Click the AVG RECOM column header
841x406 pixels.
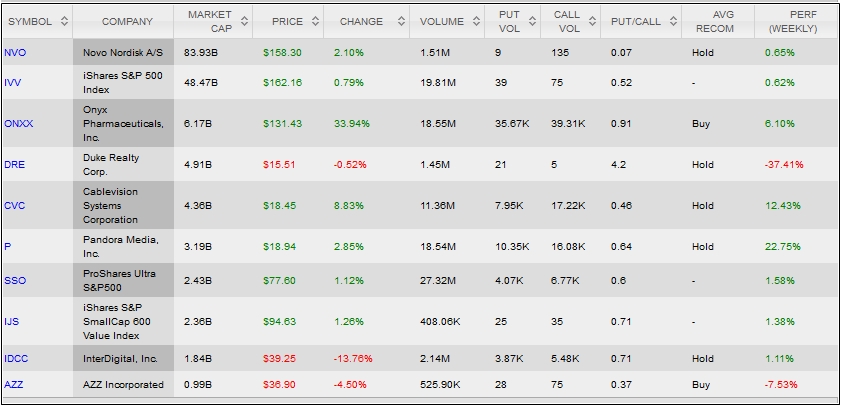click(x=718, y=21)
